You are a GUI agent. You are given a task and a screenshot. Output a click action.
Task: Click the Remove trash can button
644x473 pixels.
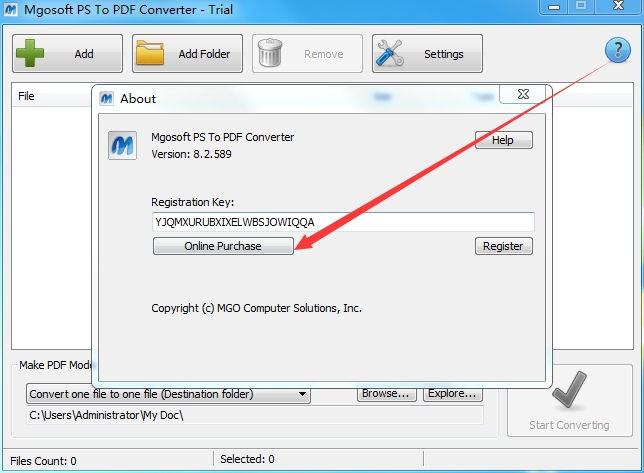307,53
